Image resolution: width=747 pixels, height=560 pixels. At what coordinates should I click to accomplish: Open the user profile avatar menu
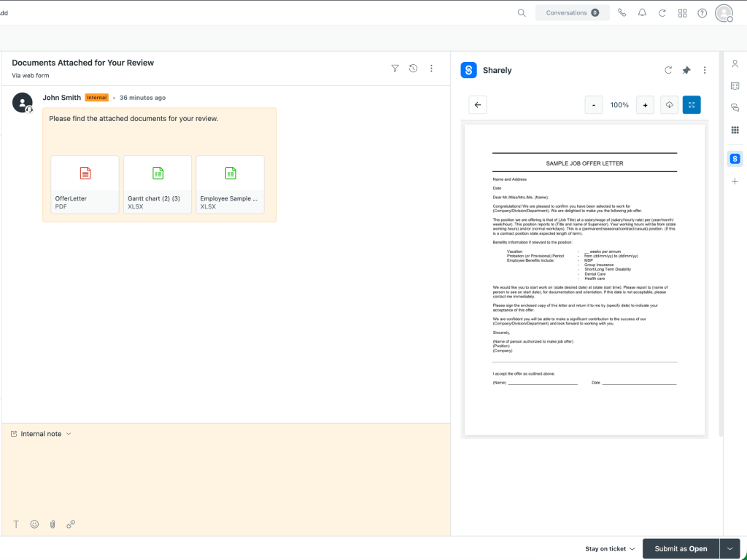(x=724, y=13)
